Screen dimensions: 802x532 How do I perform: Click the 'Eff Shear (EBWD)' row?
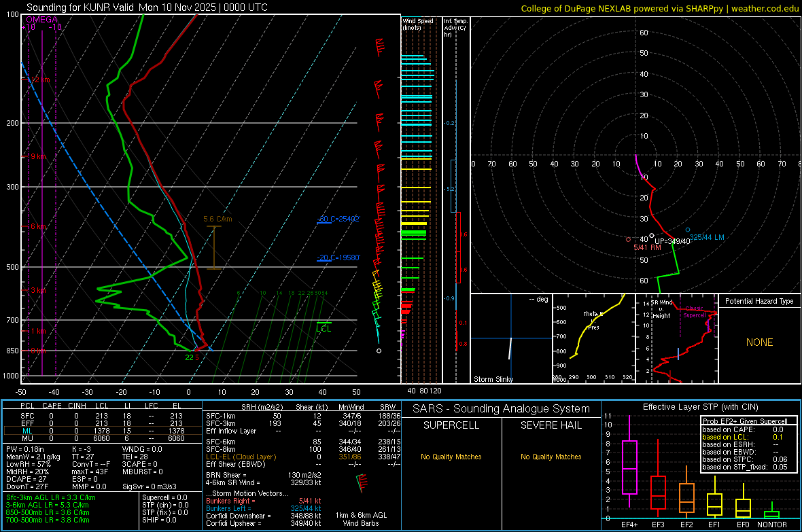pyautogui.click(x=303, y=464)
